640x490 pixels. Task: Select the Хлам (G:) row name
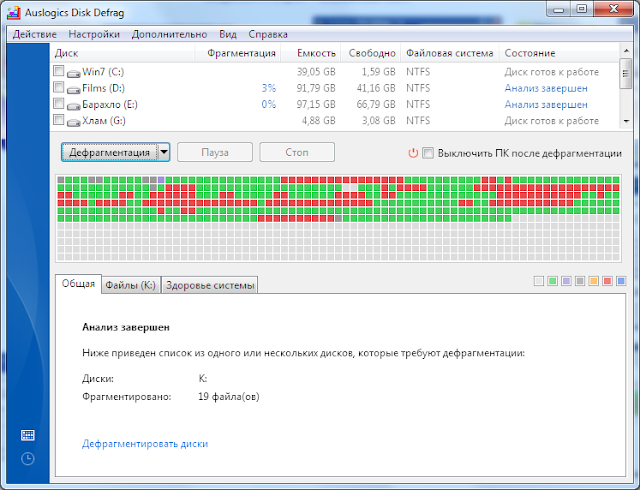104,121
